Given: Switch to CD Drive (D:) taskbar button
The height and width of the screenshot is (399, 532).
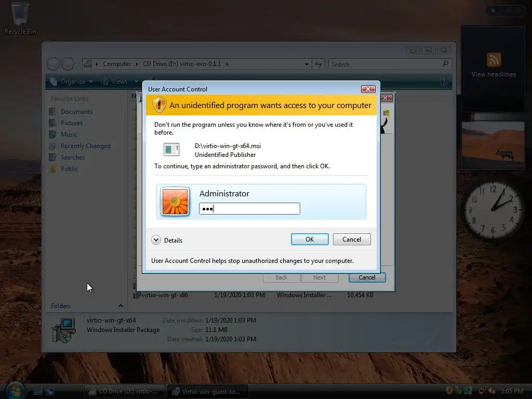Looking at the screenshot, I should [124, 392].
